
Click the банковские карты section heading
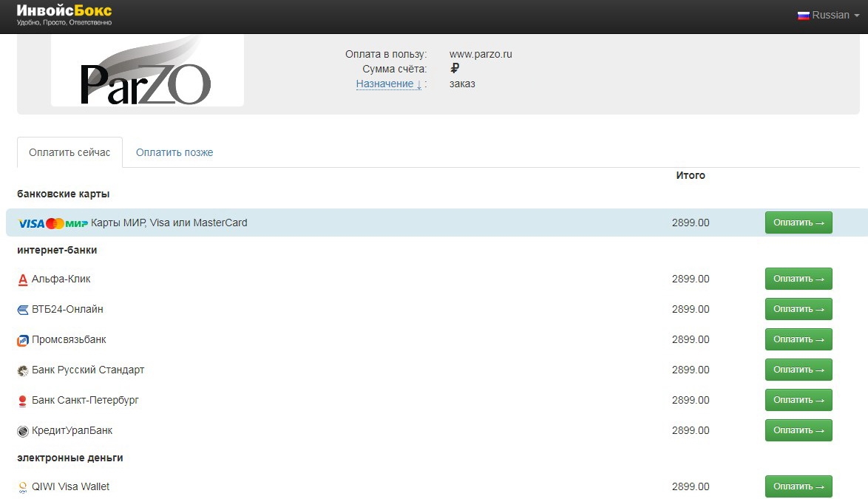pos(63,194)
